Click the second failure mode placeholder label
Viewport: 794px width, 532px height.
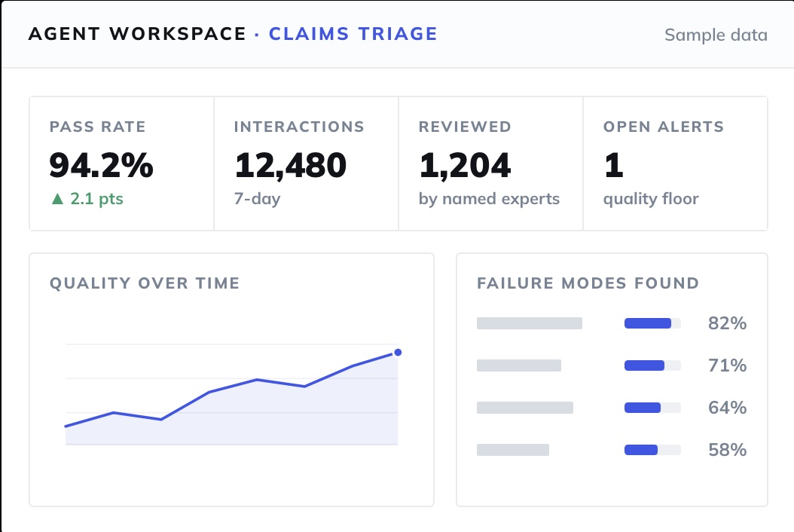point(519,365)
